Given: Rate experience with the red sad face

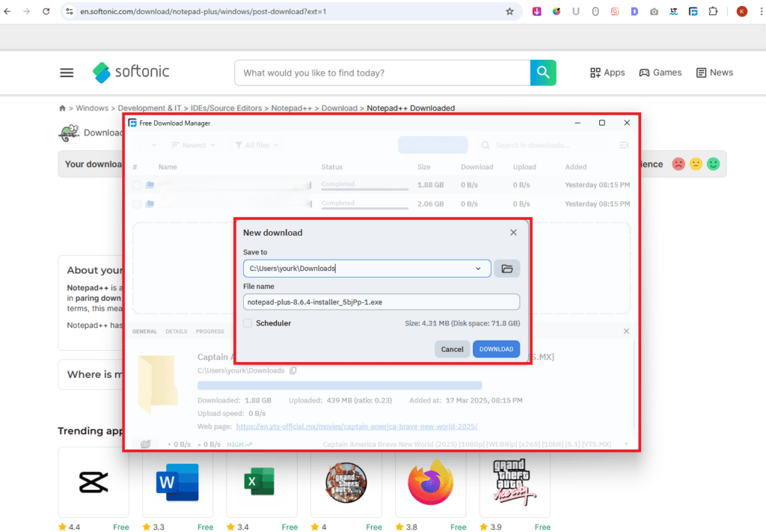Looking at the screenshot, I should pyautogui.click(x=678, y=164).
